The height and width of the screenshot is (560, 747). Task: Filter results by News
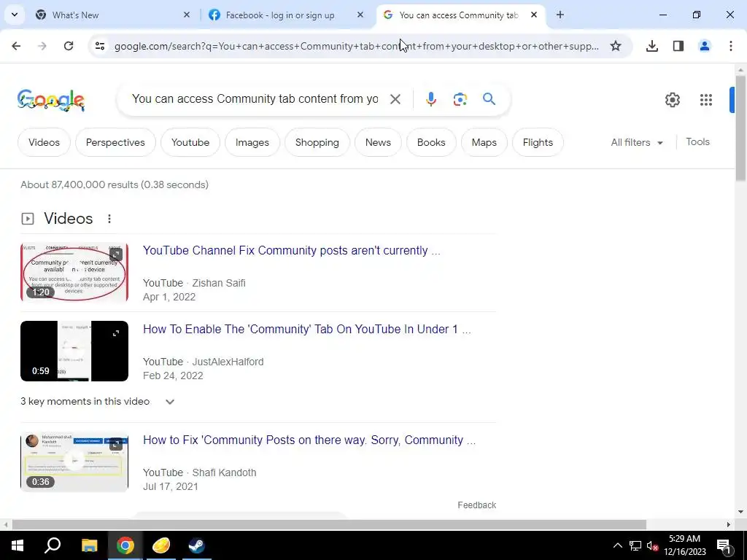point(378,142)
